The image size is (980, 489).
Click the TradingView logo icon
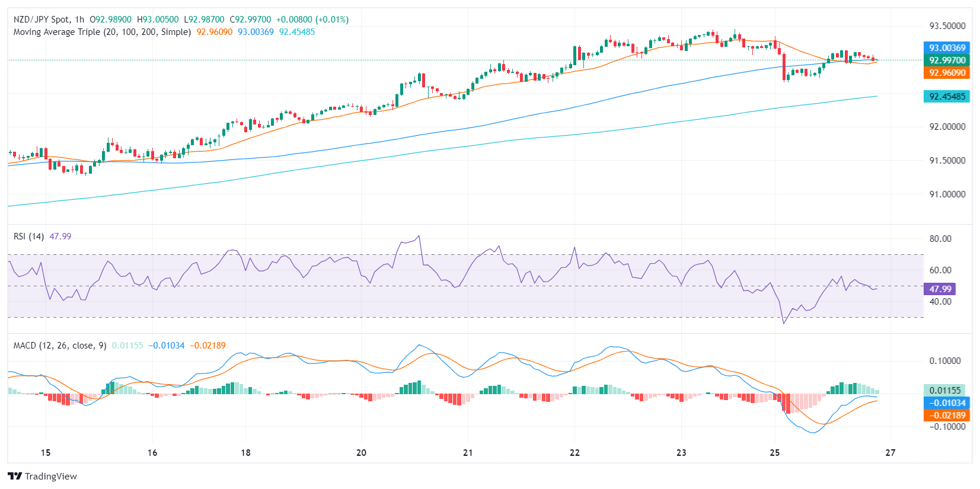[15, 476]
